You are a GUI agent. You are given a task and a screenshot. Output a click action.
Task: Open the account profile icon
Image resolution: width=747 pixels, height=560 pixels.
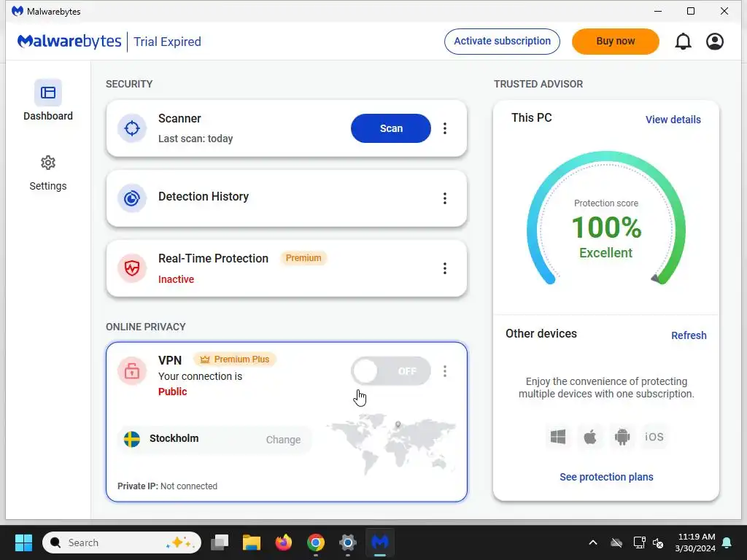[715, 42]
